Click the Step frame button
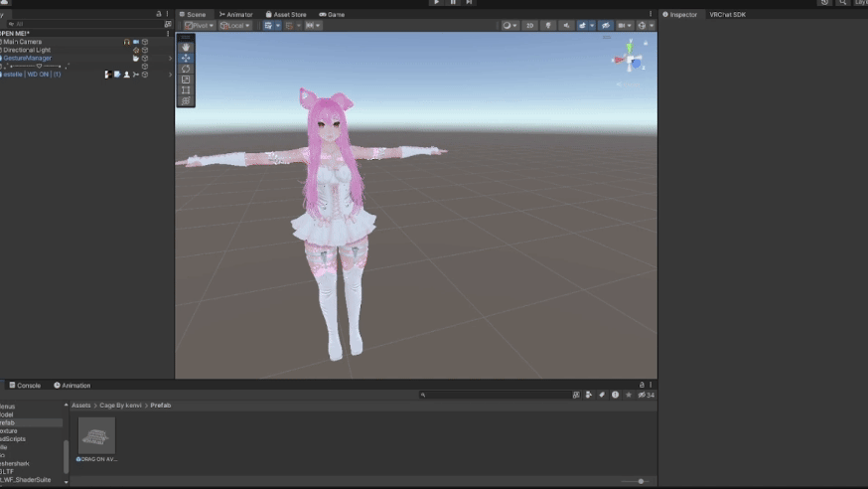This screenshot has width=868, height=489. click(469, 2)
